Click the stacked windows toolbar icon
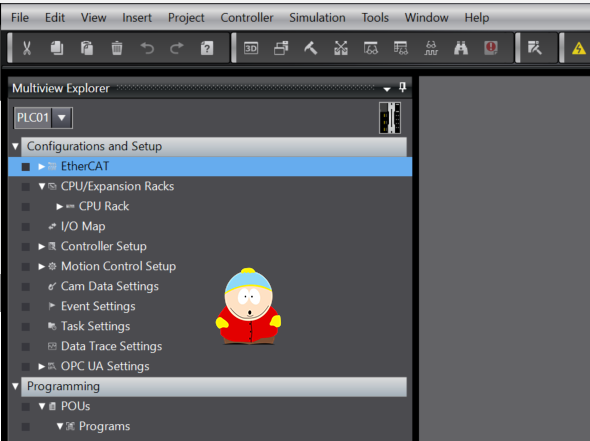 [x=281, y=48]
